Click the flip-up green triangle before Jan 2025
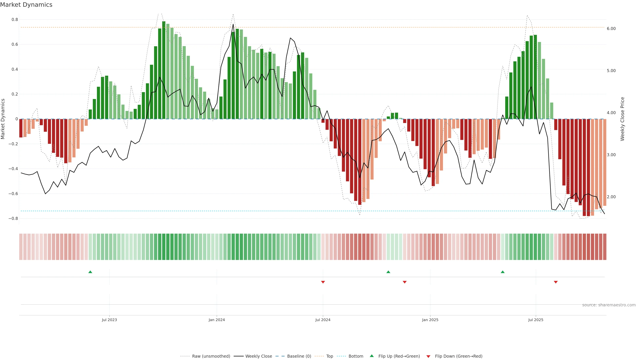644x362 pixels. pyautogui.click(x=388, y=272)
